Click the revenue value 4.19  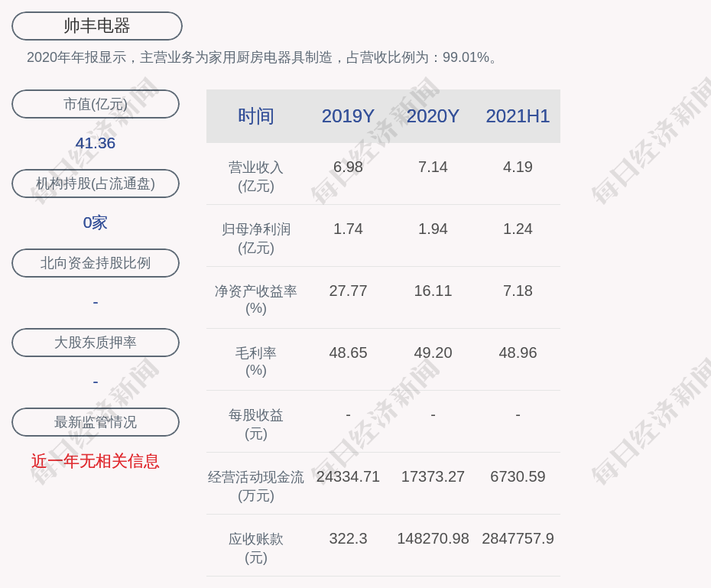click(518, 167)
